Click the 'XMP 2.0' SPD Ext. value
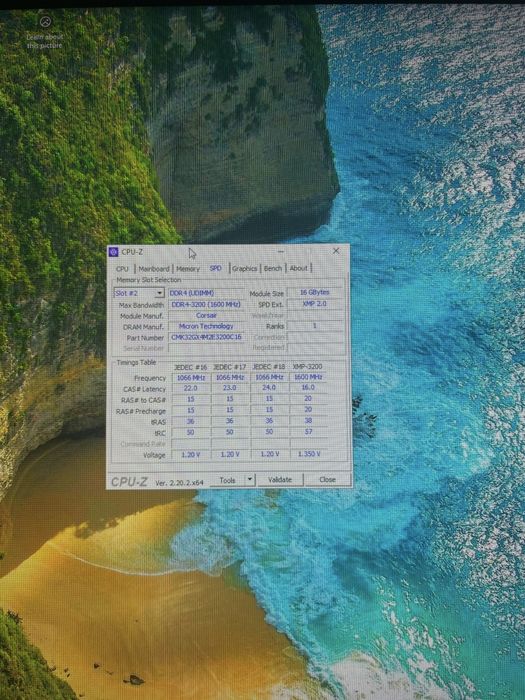525x700 pixels. click(315, 304)
